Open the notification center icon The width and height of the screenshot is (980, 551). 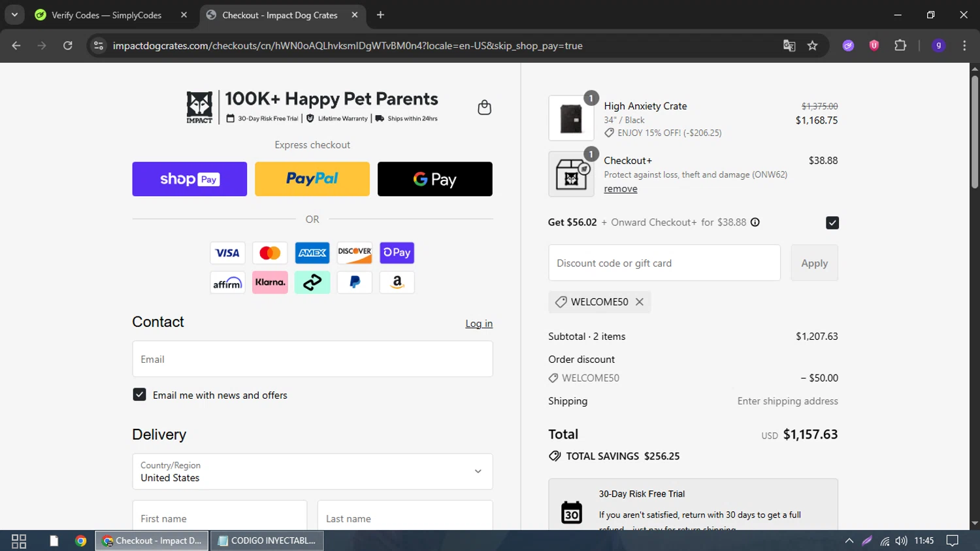953,541
